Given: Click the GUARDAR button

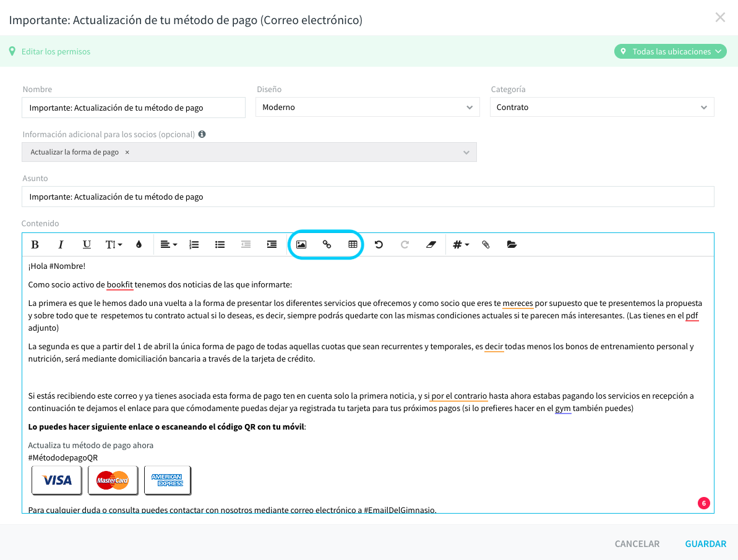Looking at the screenshot, I should click(x=706, y=544).
